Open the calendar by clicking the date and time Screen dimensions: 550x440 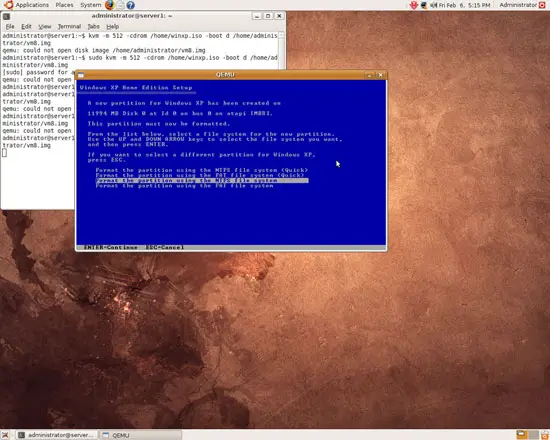pyautogui.click(x=464, y=5)
